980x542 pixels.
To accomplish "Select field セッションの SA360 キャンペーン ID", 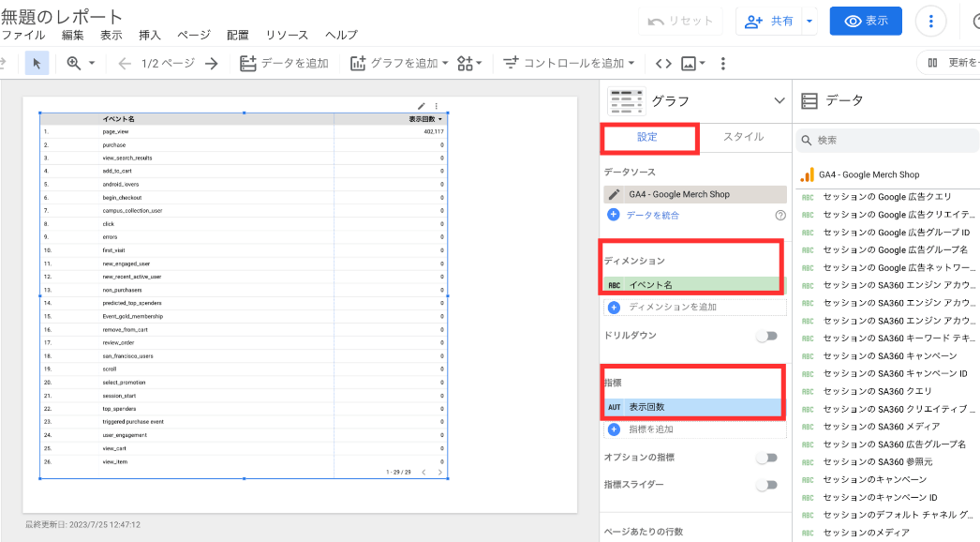I will coord(887,373).
